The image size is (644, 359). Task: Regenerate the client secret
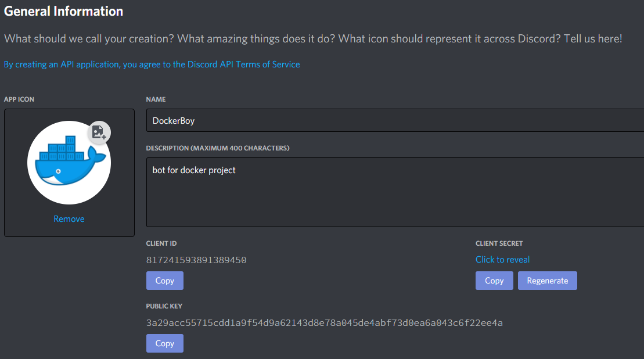coord(547,281)
